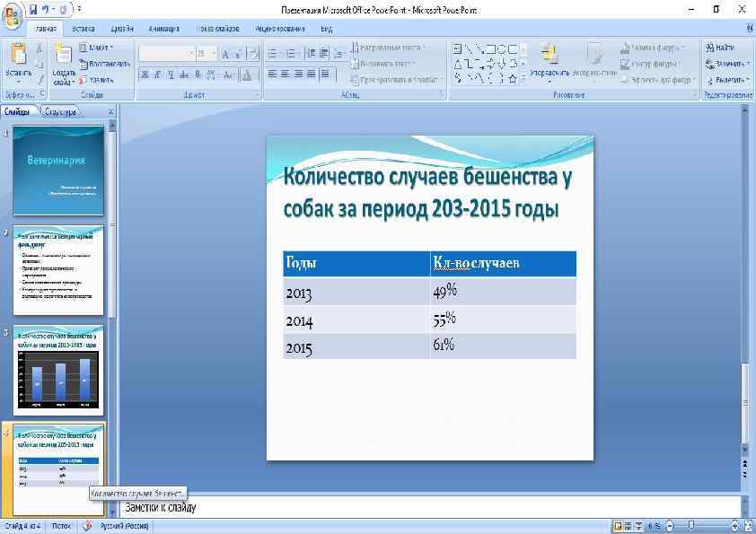Toggle numbered list
756x534 pixels.
(x=291, y=54)
